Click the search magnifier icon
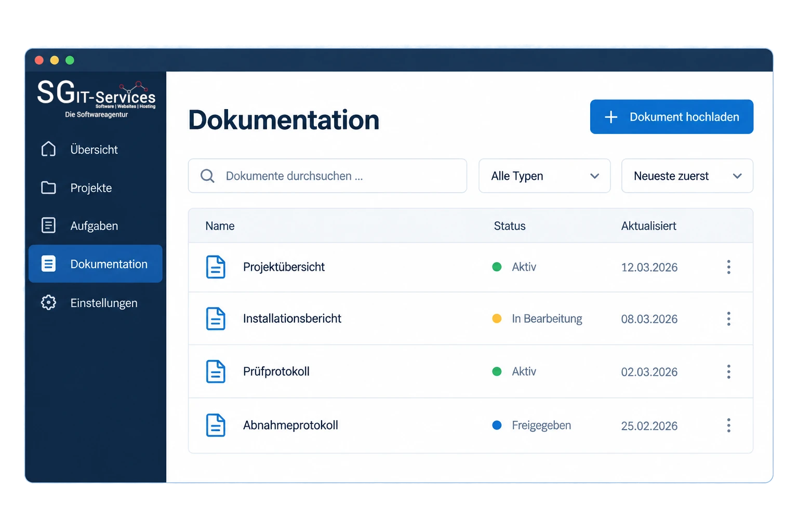This screenshot has height=532, width=798. click(207, 176)
